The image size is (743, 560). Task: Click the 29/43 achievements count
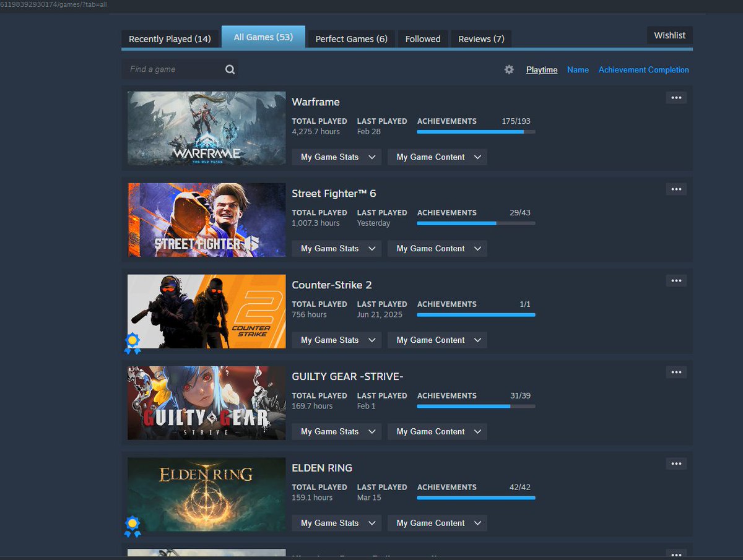click(x=520, y=213)
